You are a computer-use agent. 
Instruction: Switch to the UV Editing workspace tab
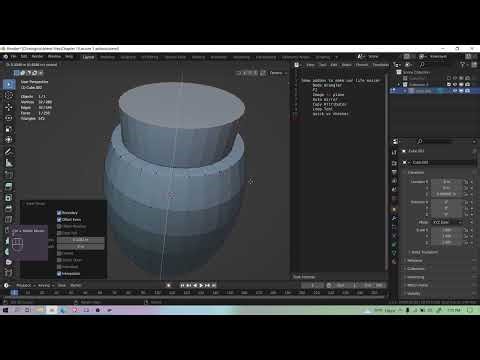pos(149,57)
